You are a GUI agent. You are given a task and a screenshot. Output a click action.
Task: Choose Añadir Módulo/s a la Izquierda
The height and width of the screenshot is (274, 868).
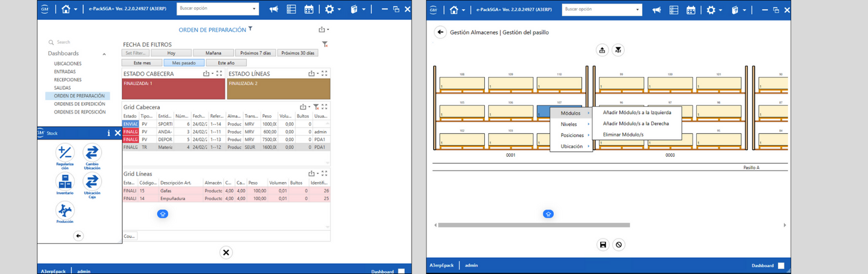(x=637, y=112)
